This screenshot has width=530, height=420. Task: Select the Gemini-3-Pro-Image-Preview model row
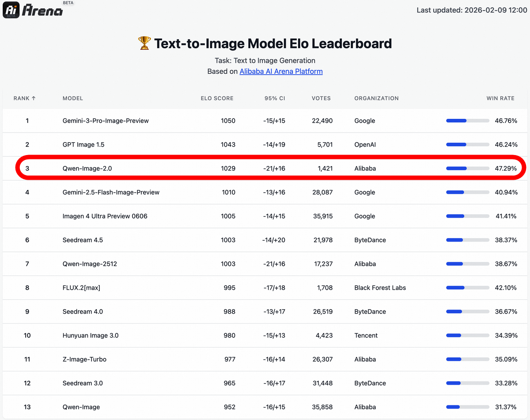click(x=106, y=121)
